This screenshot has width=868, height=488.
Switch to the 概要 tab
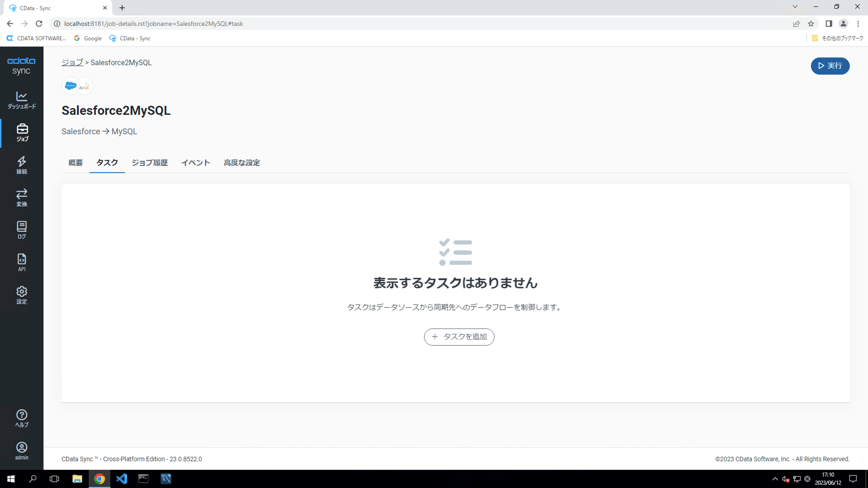[x=75, y=163]
